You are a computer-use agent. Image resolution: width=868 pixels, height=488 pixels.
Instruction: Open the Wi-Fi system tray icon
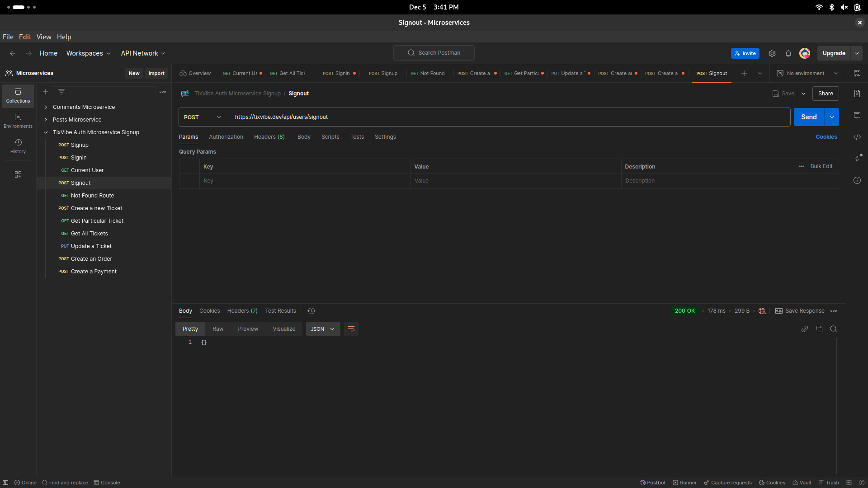point(819,7)
